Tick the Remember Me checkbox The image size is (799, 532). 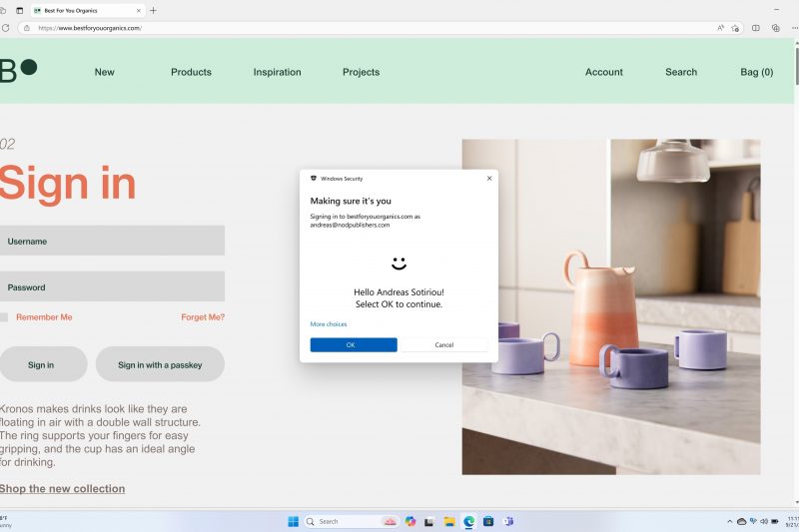(x=4, y=317)
